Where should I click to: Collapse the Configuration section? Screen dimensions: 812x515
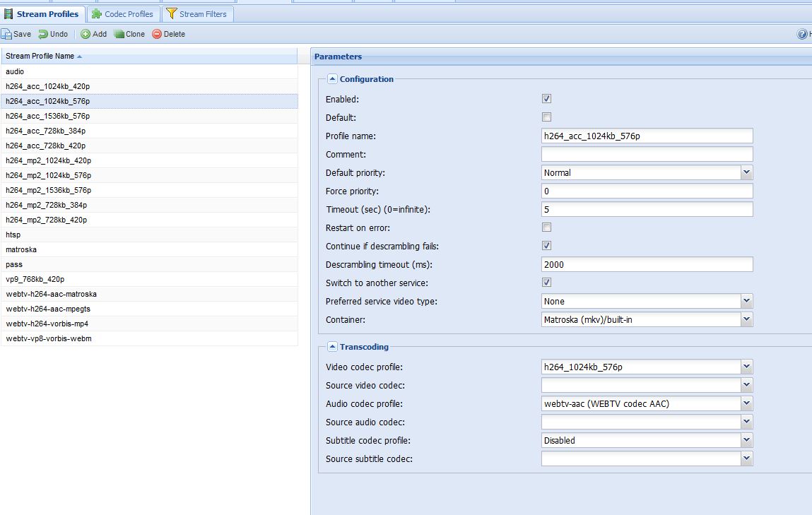[x=332, y=79]
